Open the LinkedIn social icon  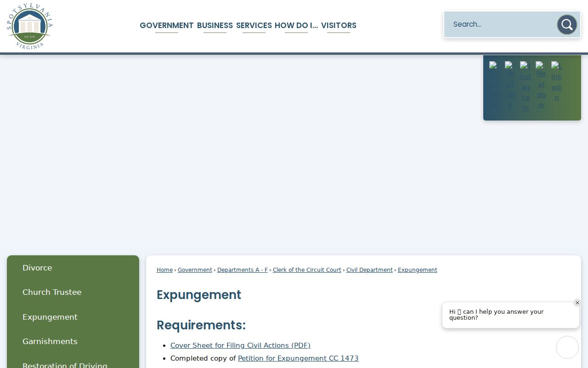pos(556,81)
